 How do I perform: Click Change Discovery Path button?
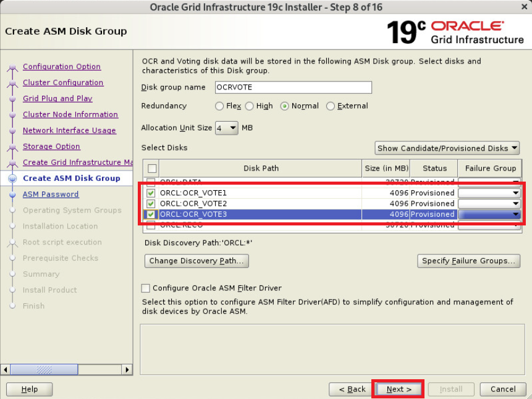coord(196,261)
